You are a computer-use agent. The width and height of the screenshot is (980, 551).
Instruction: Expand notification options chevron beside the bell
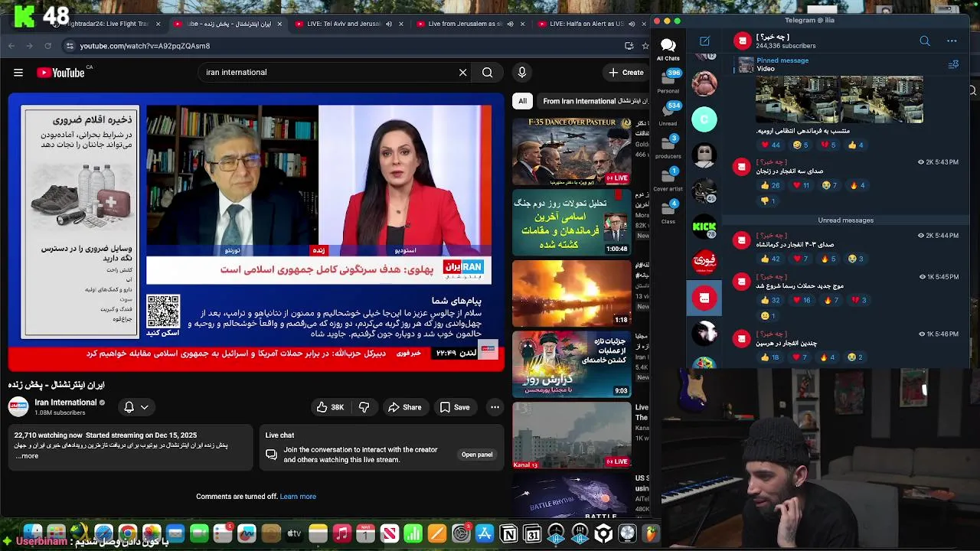pos(144,407)
